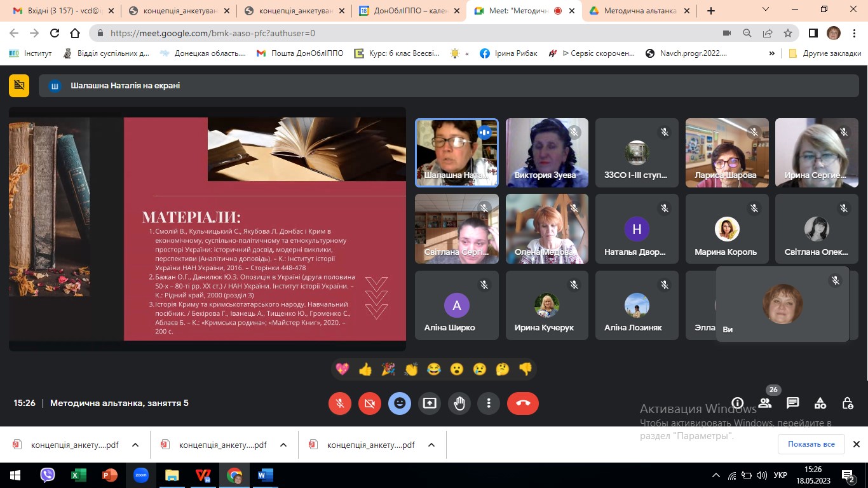This screenshot has height=488, width=868.
Task: Click the present screen button
Action: [430, 403]
